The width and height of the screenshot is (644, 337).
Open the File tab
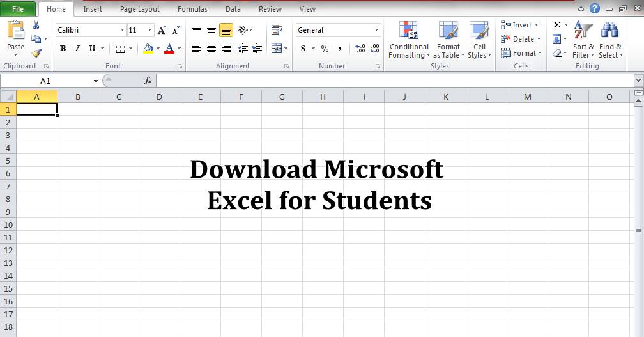18,8
